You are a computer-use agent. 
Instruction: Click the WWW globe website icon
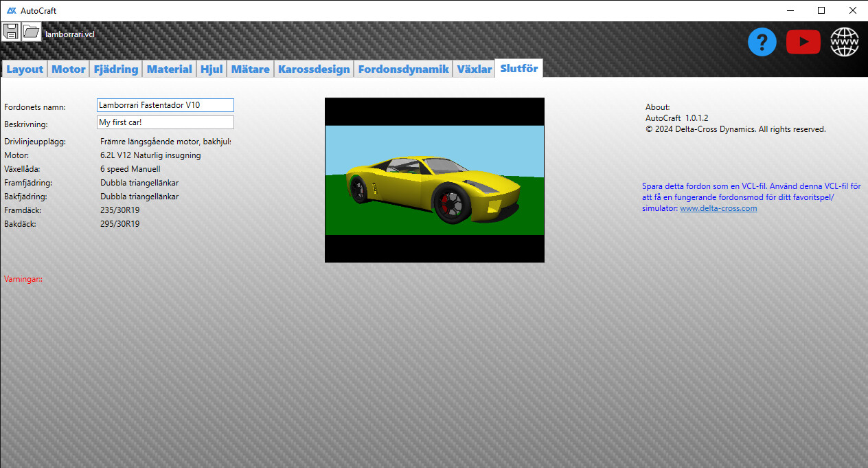[x=845, y=43]
